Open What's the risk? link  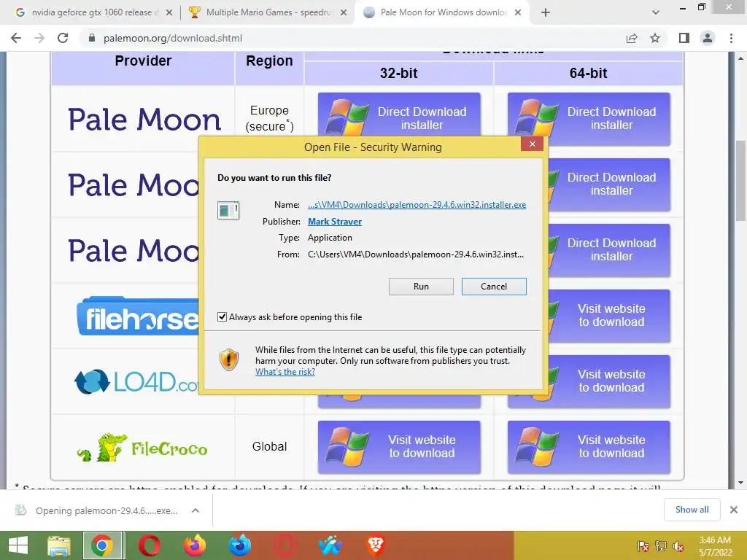285,371
